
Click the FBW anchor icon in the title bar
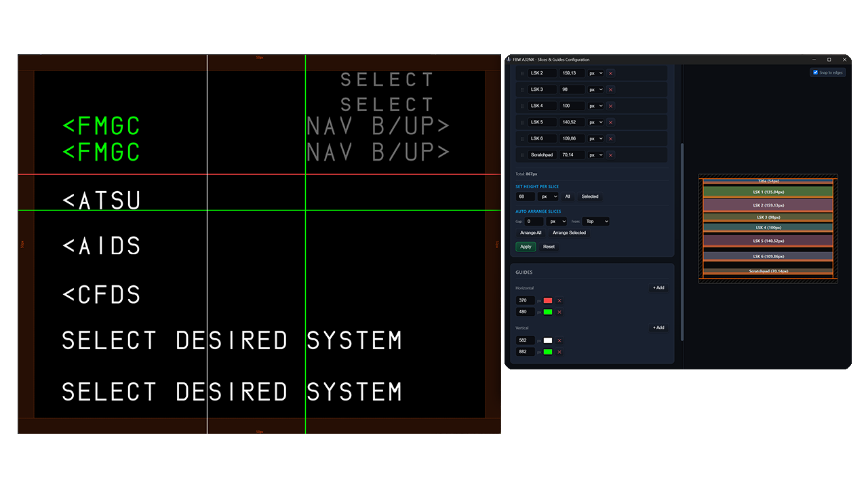(508, 59)
